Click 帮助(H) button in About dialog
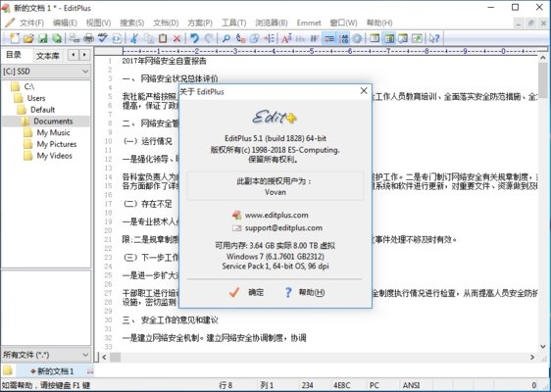This screenshot has width=551, height=392. (305, 292)
